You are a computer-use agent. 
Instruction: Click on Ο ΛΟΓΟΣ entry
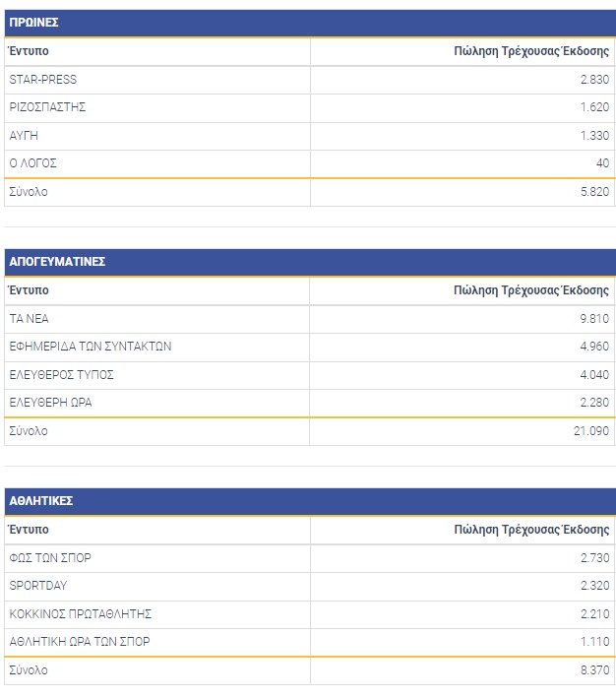click(33, 163)
